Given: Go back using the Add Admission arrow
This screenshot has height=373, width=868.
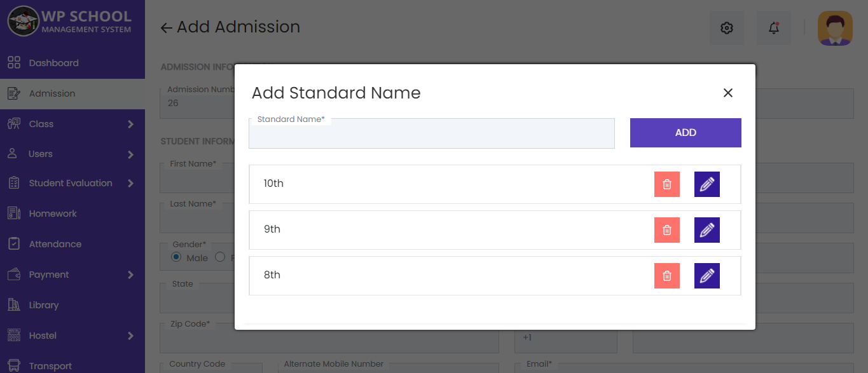Looking at the screenshot, I should 165,27.
